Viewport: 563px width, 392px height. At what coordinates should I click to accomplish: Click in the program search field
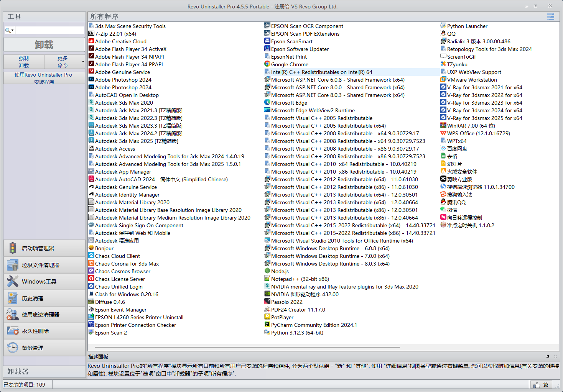[x=49, y=30]
